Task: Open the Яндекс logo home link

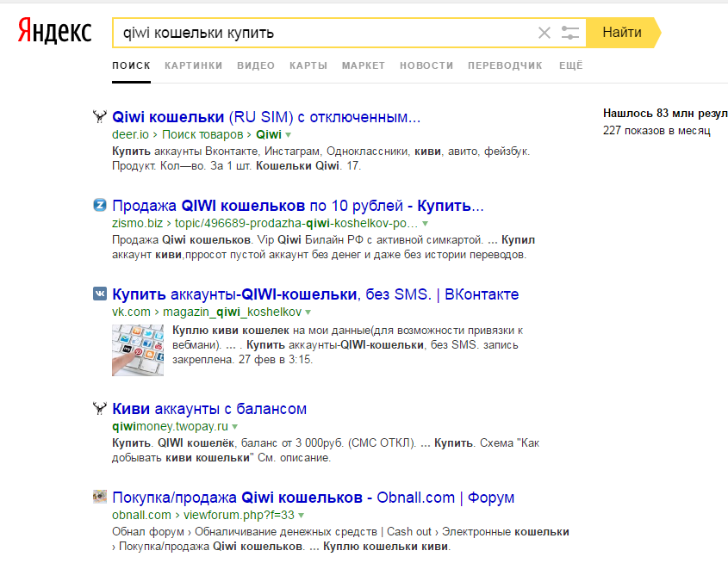Action: [x=55, y=31]
